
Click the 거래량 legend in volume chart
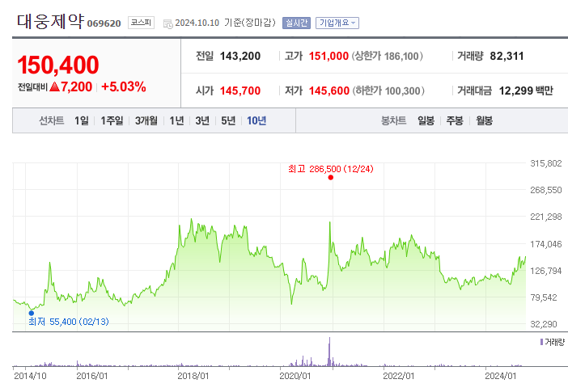pos(552,342)
